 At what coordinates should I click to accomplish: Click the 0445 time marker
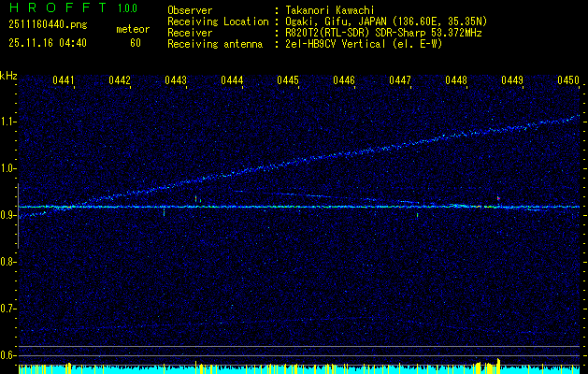click(x=288, y=81)
